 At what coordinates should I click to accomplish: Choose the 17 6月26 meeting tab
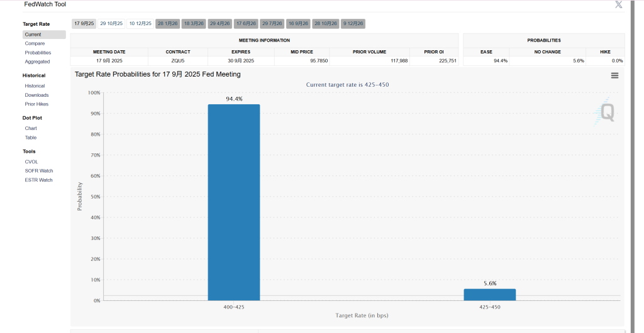pyautogui.click(x=246, y=23)
